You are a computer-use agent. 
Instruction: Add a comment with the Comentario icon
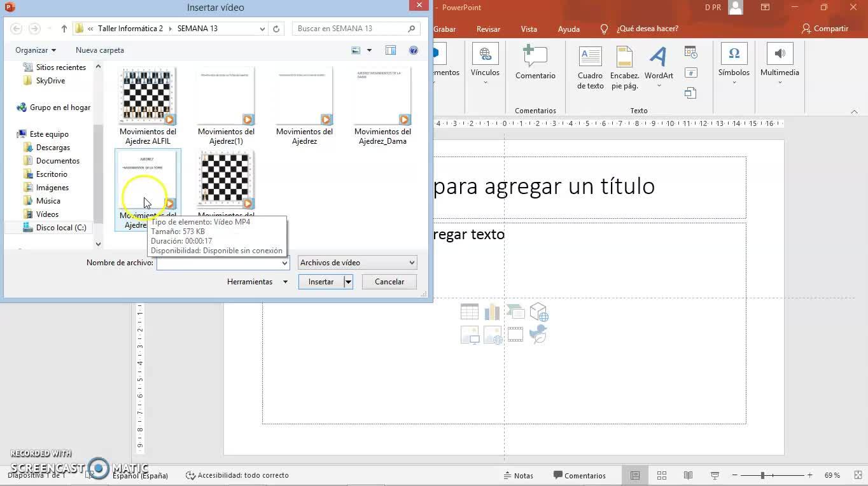click(x=535, y=56)
